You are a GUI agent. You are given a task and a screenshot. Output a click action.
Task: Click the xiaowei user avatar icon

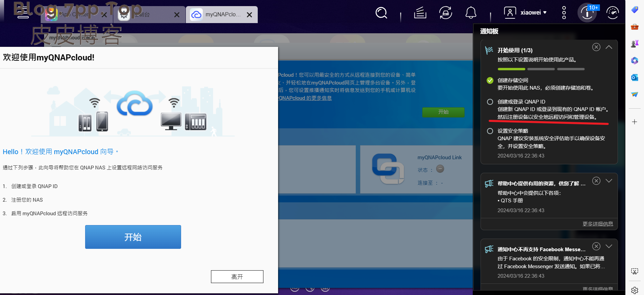point(510,13)
